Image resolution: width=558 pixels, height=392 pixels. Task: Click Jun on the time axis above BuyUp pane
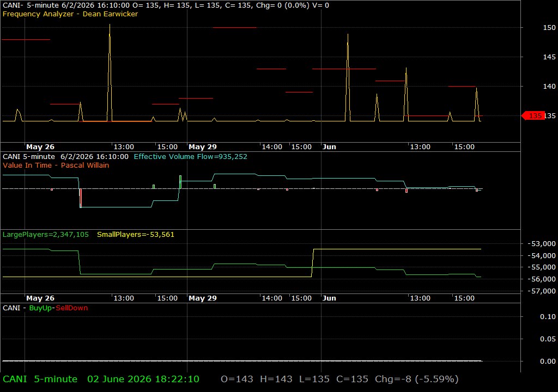(x=329, y=298)
